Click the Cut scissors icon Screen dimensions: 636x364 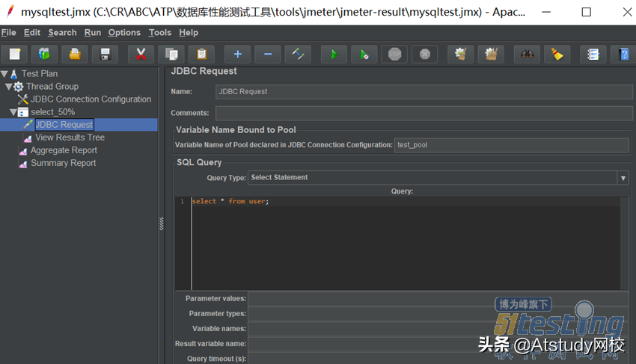(x=141, y=54)
